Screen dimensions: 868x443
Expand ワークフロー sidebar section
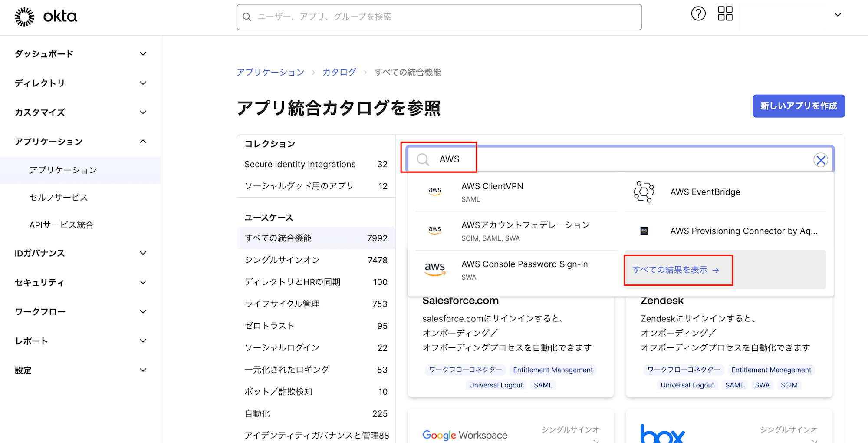[80, 311]
